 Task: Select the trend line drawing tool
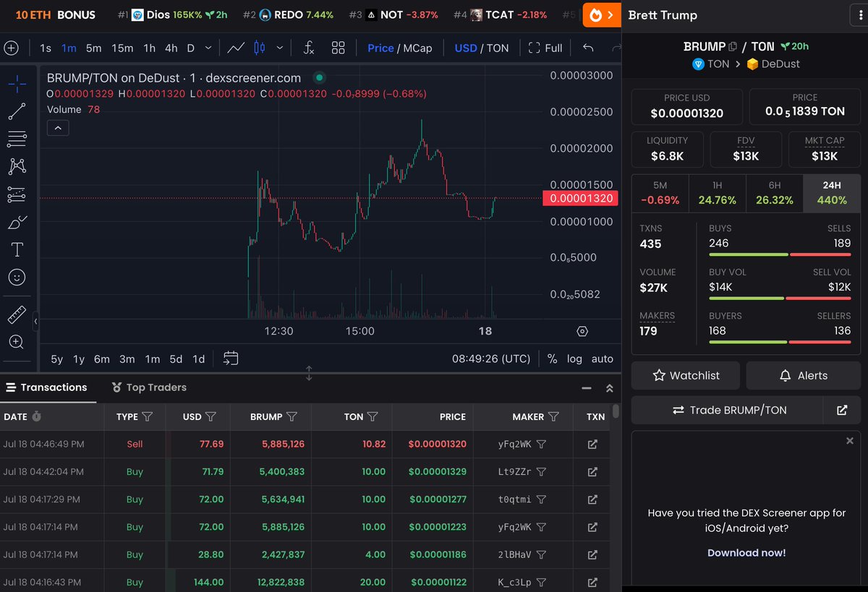tap(17, 111)
